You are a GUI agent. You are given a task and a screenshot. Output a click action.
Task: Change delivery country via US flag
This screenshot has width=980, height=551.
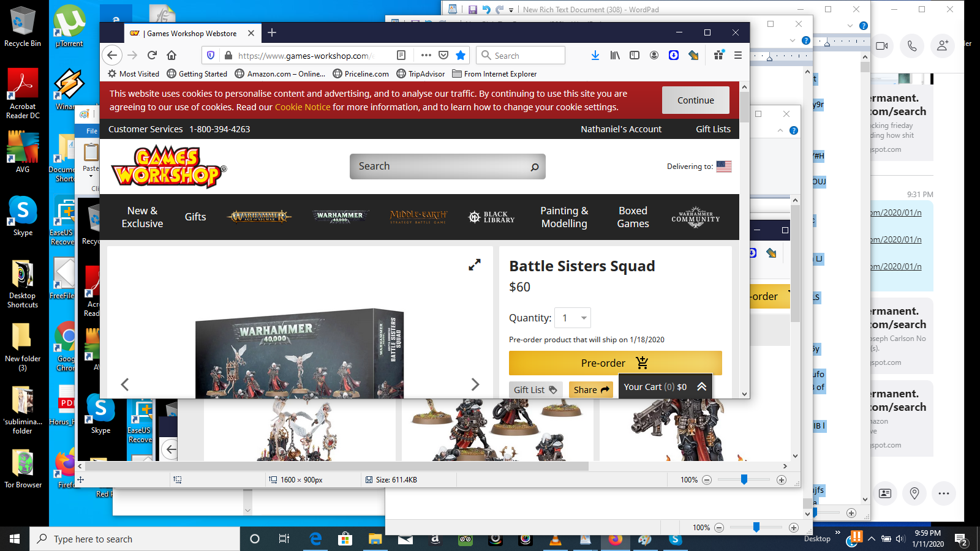click(x=724, y=166)
